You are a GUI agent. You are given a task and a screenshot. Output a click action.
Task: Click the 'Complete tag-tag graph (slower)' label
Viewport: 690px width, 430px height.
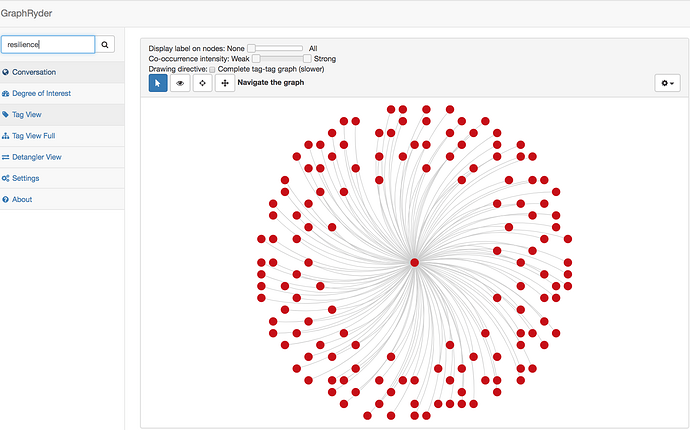[x=271, y=69]
